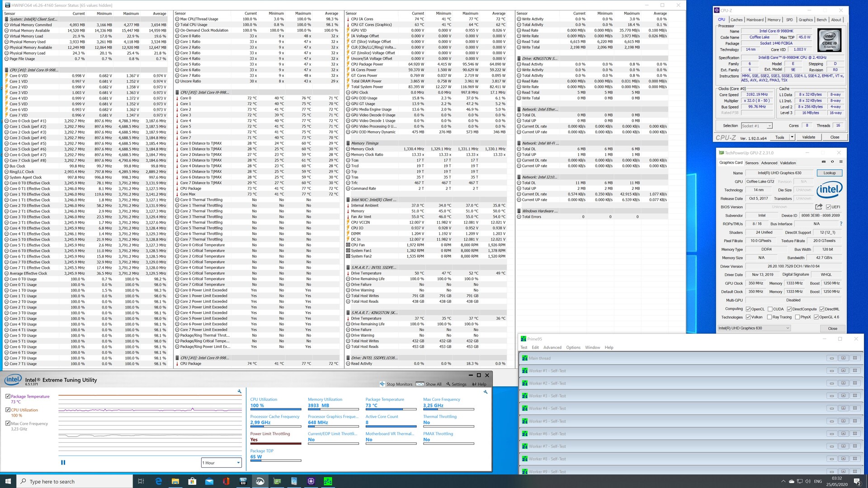868x488 pixels.
Task: Switch to the Mainboard tab in CPU-Z
Action: 755,20
